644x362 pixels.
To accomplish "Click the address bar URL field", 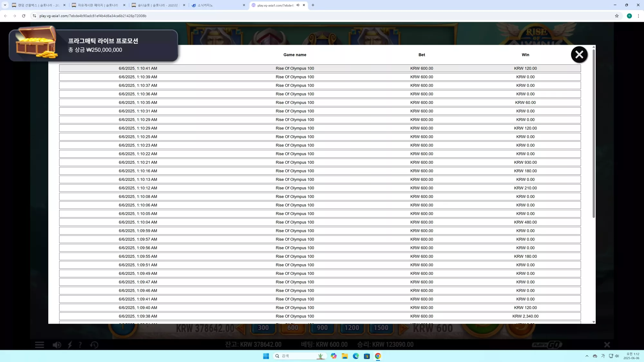I will (322, 16).
